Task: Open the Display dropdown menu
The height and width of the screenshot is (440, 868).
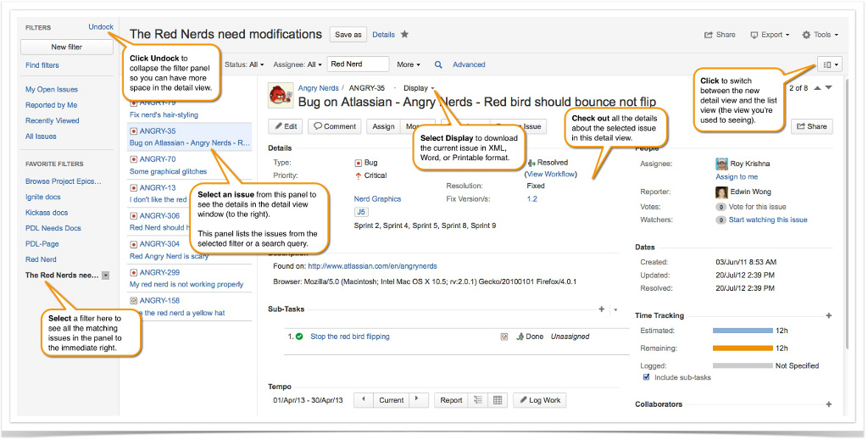Action: pyautogui.click(x=419, y=88)
